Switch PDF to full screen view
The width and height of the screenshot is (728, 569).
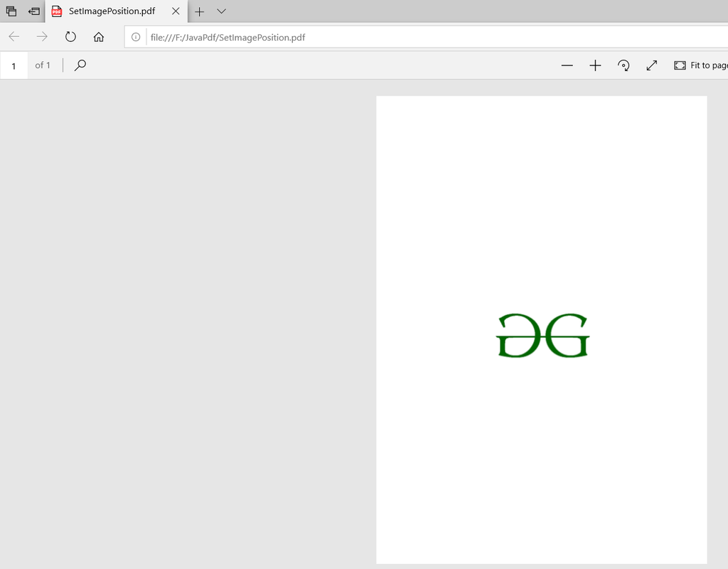pyautogui.click(x=652, y=65)
